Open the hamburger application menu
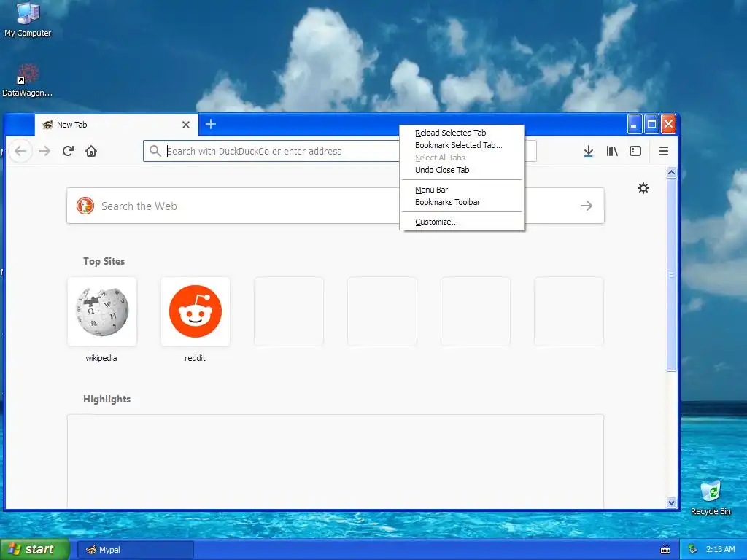This screenshot has height=560, width=747. click(x=664, y=152)
